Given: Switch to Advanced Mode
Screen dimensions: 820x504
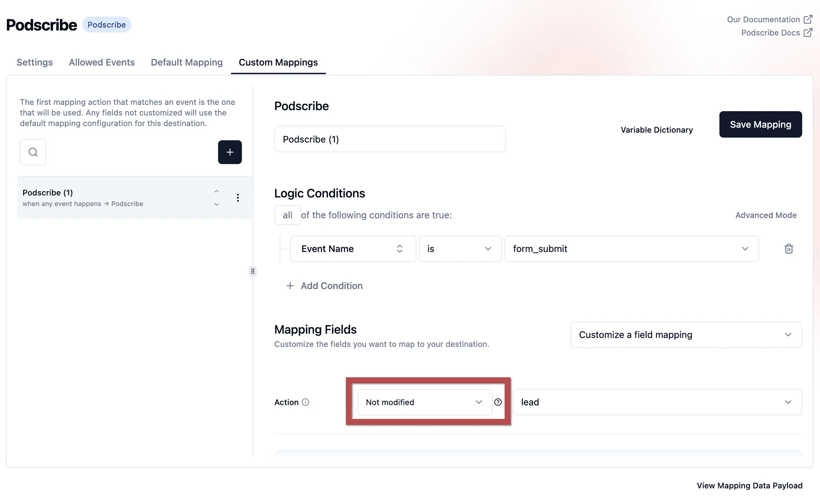Looking at the screenshot, I should point(766,215).
